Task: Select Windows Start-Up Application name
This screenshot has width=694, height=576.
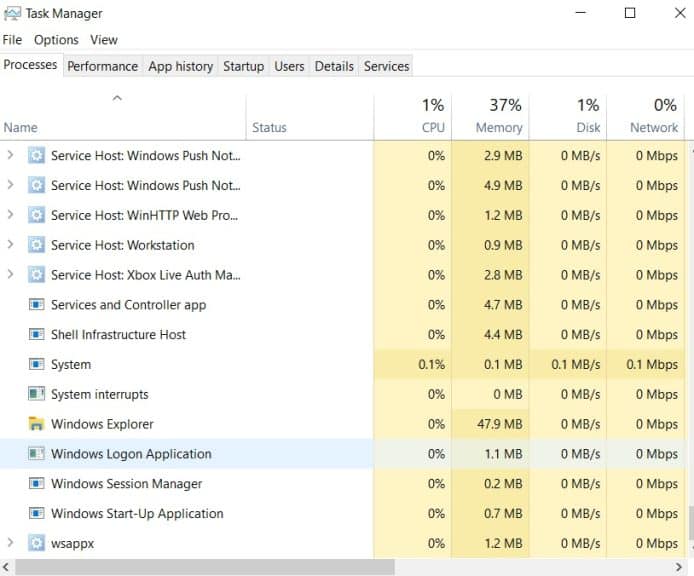Action: 137,514
